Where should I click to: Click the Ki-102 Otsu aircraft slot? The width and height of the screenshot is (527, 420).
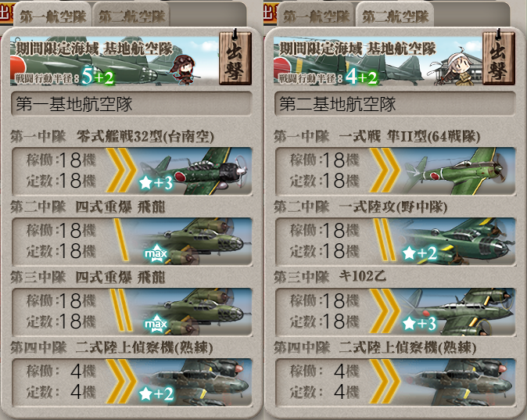coord(396,312)
